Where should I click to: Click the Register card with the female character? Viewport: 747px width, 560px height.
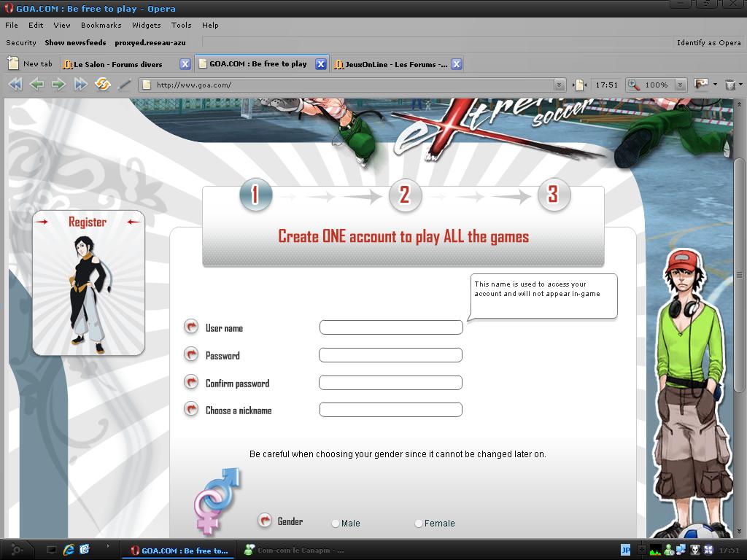point(88,283)
